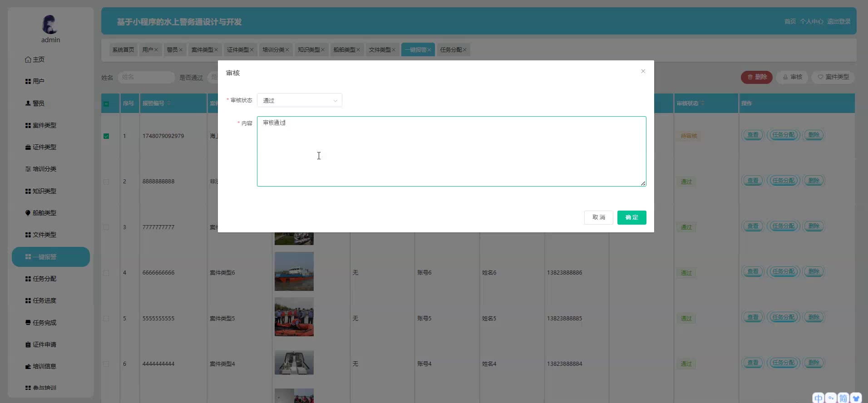Select the 任务分配 sidebar menu item
The image size is (868, 403).
point(51,279)
